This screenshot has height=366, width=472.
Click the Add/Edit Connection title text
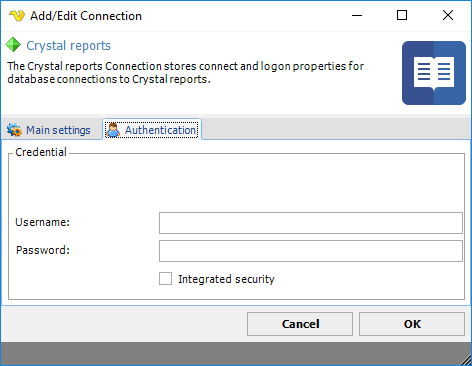86,16
